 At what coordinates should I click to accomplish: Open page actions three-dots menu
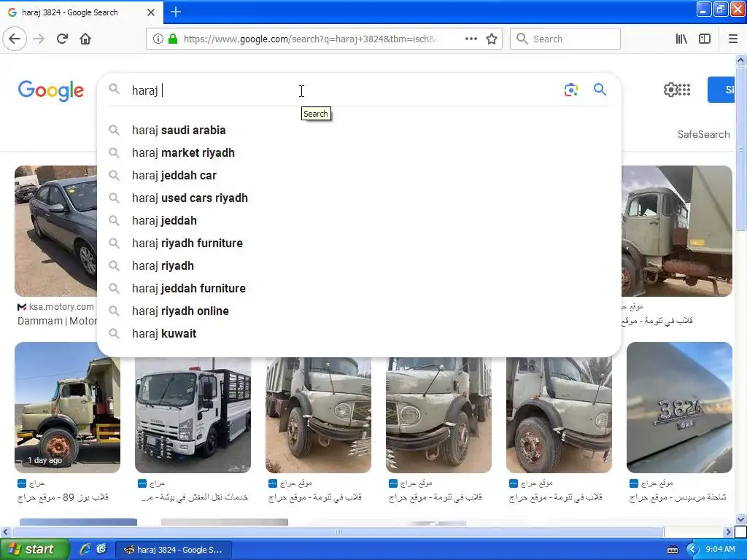471,39
